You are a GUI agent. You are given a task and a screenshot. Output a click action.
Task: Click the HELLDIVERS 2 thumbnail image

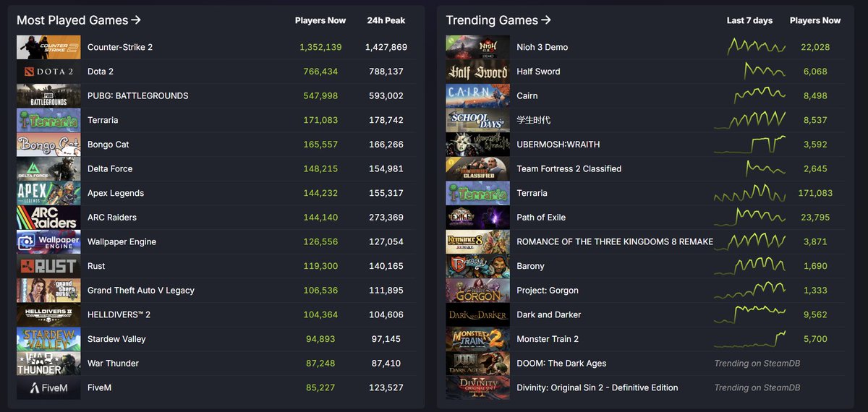point(48,314)
